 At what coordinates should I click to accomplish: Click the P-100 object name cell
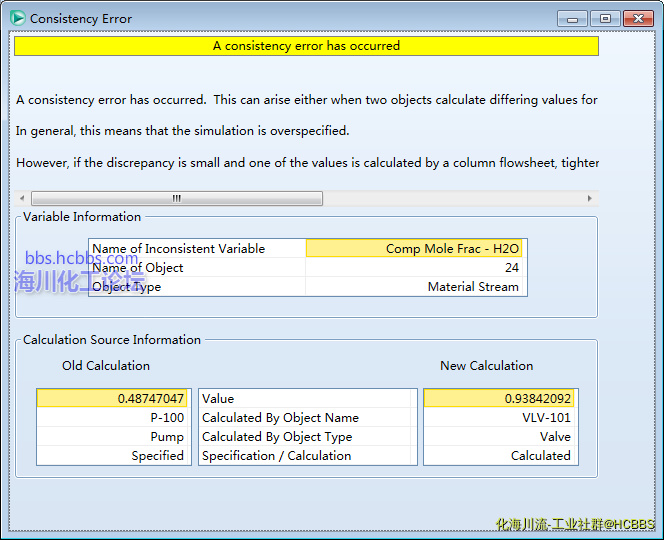pyautogui.click(x=112, y=418)
